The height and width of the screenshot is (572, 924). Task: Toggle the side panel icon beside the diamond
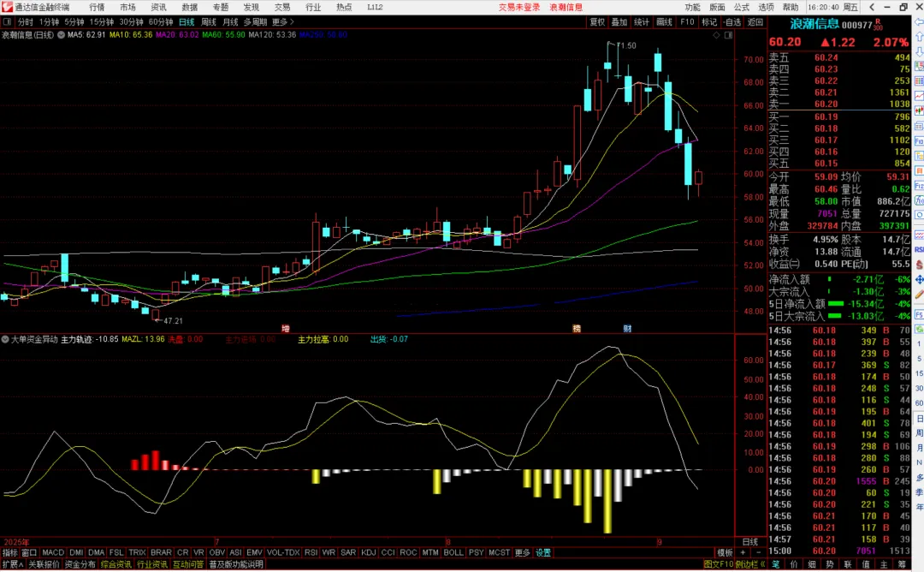[x=728, y=35]
